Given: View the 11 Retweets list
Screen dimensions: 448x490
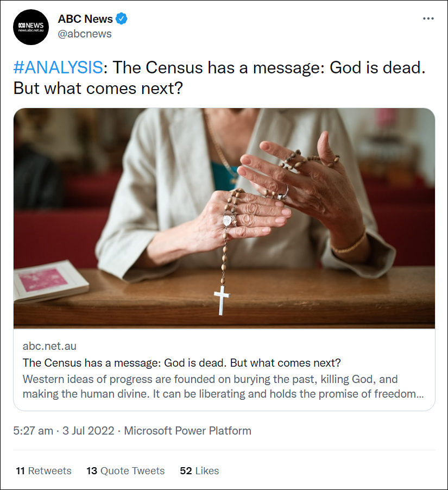Looking at the screenshot, I should [43, 470].
